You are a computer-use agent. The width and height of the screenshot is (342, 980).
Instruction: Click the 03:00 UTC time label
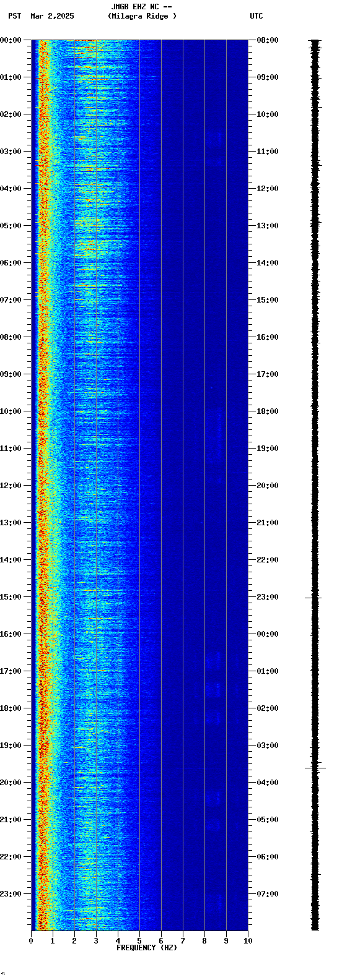268,746
